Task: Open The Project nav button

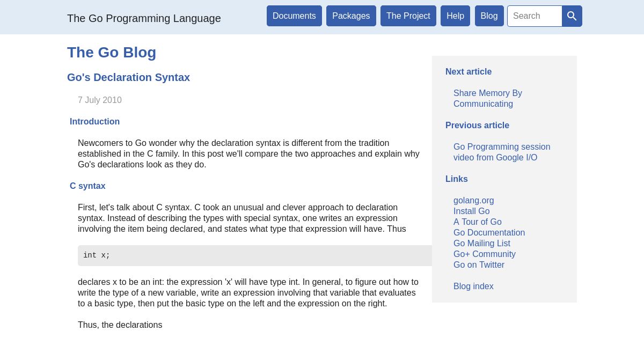Action: tap(408, 16)
